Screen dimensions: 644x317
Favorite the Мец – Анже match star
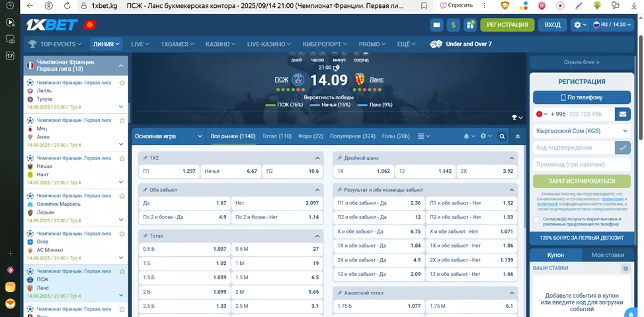tap(122, 120)
